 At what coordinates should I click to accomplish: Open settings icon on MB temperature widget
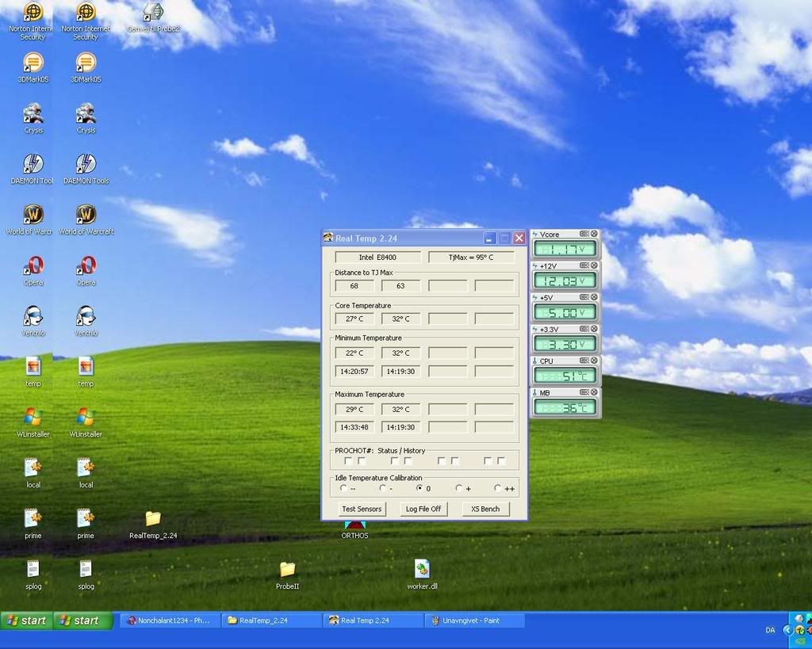click(x=584, y=392)
